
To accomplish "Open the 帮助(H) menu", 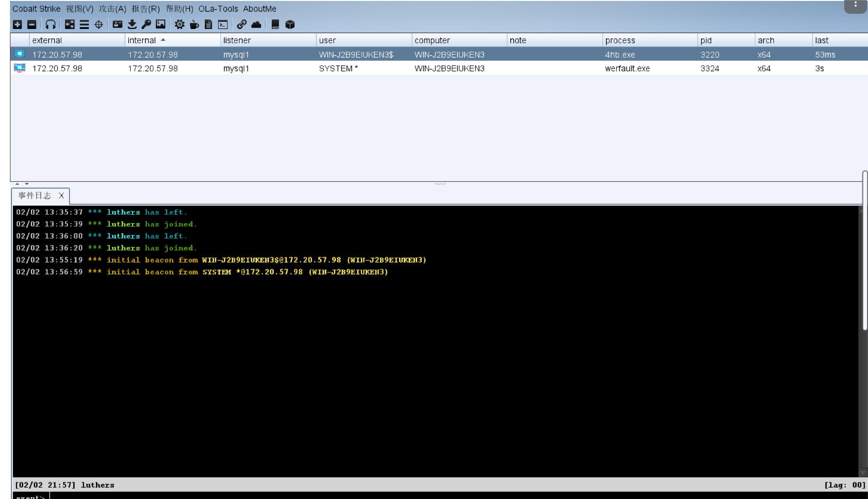I will pos(180,9).
